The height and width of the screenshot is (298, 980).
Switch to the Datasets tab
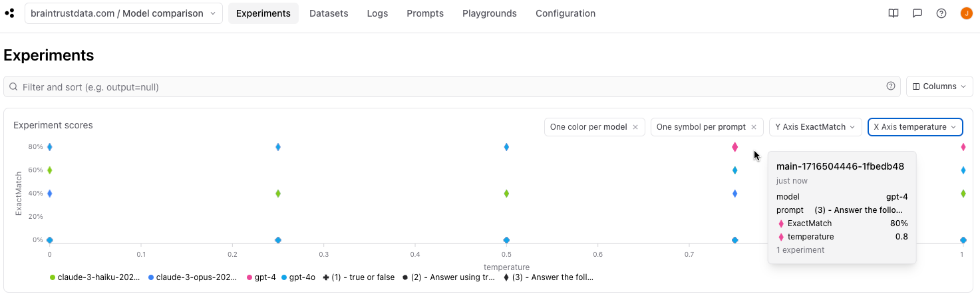(x=329, y=13)
